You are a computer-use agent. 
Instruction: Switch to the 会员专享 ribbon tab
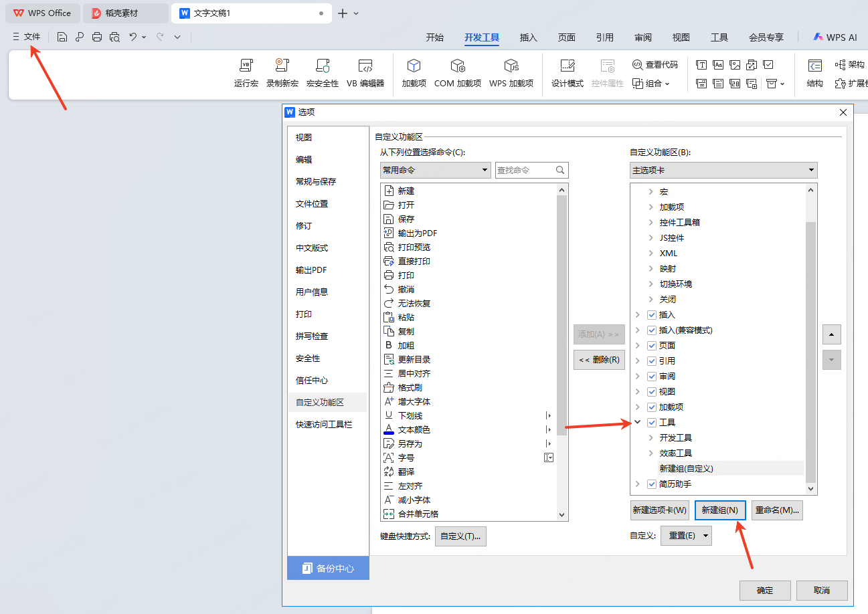(766, 37)
